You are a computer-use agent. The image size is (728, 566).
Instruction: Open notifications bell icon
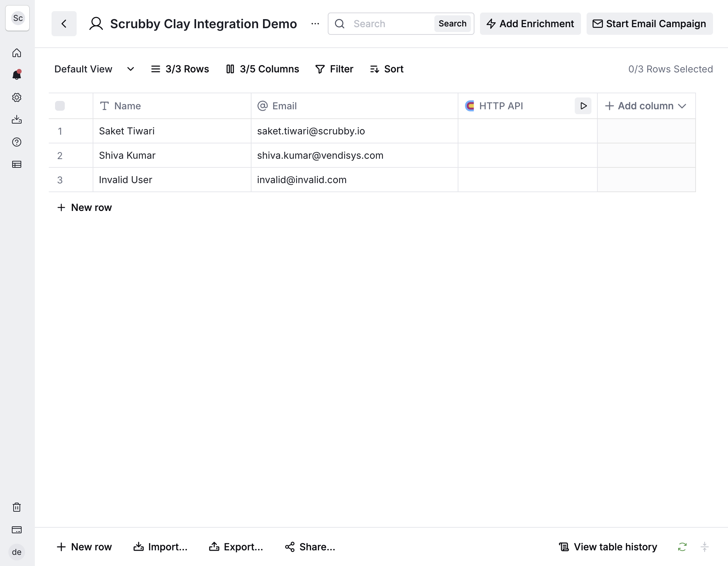[17, 75]
